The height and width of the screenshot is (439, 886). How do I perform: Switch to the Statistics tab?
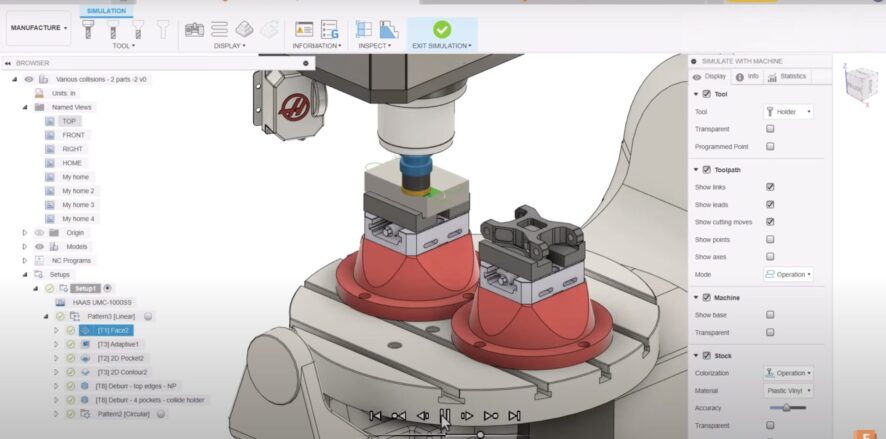coord(788,76)
